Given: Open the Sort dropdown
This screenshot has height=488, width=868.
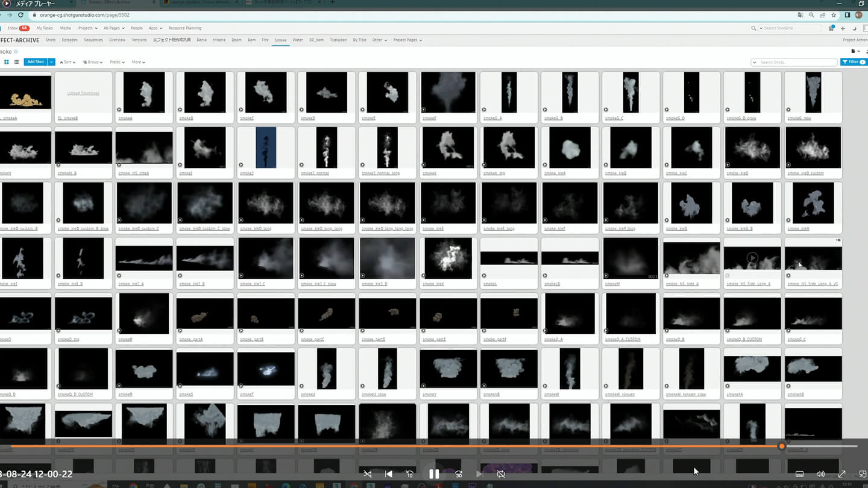Looking at the screenshot, I should 68,62.
